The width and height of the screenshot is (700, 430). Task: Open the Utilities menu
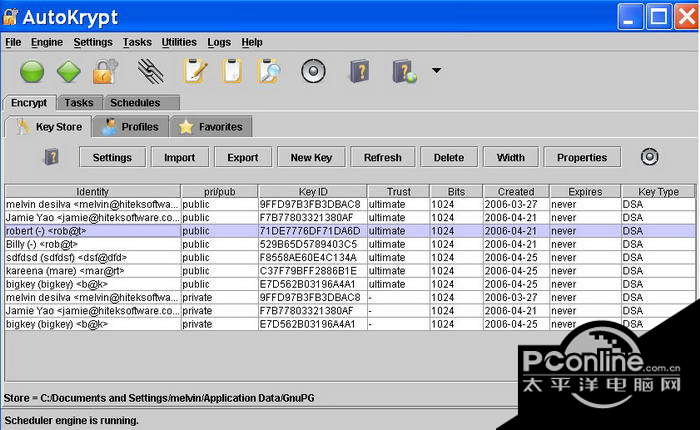(x=179, y=42)
